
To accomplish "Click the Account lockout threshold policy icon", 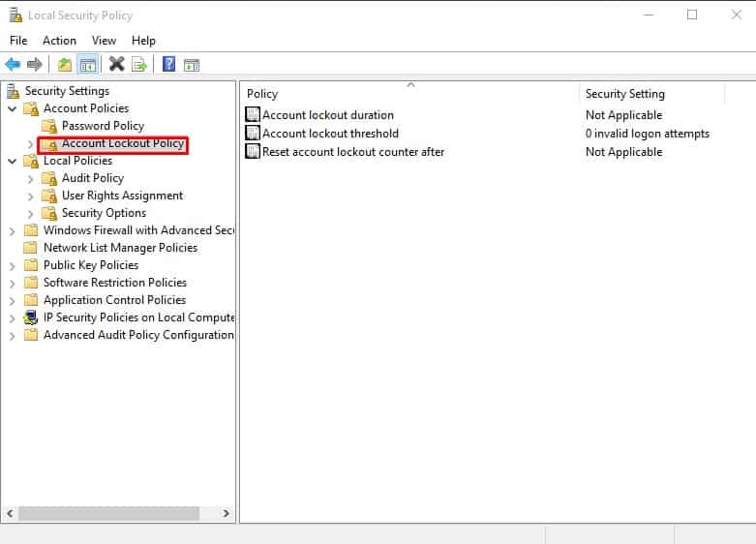I will tap(253, 134).
